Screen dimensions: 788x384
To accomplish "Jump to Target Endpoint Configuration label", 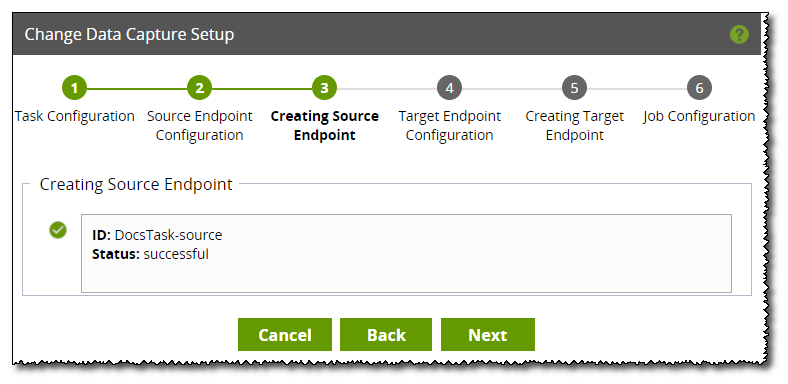I will (449, 126).
